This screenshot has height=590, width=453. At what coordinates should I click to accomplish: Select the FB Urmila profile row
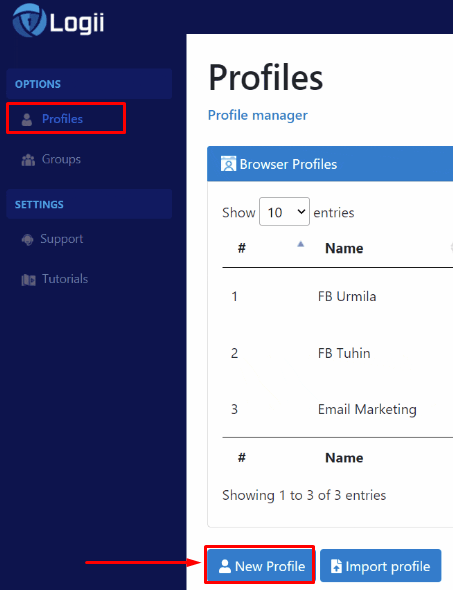(x=337, y=297)
